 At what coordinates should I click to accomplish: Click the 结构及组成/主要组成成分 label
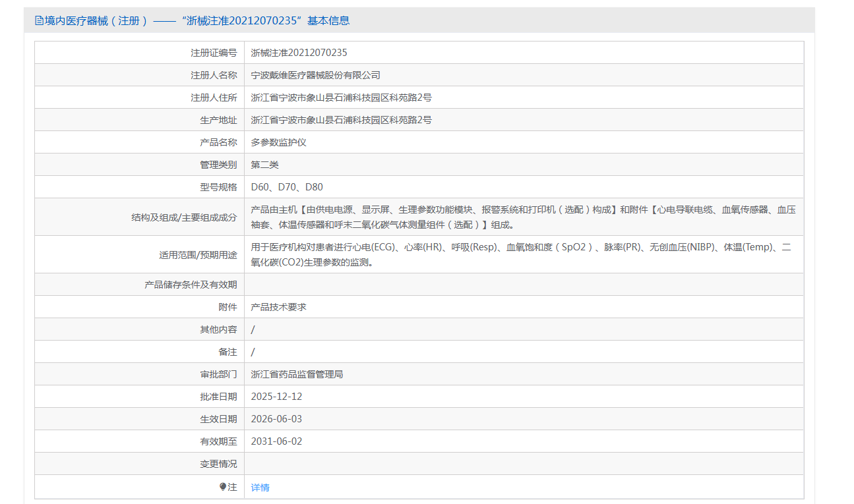tap(184, 217)
